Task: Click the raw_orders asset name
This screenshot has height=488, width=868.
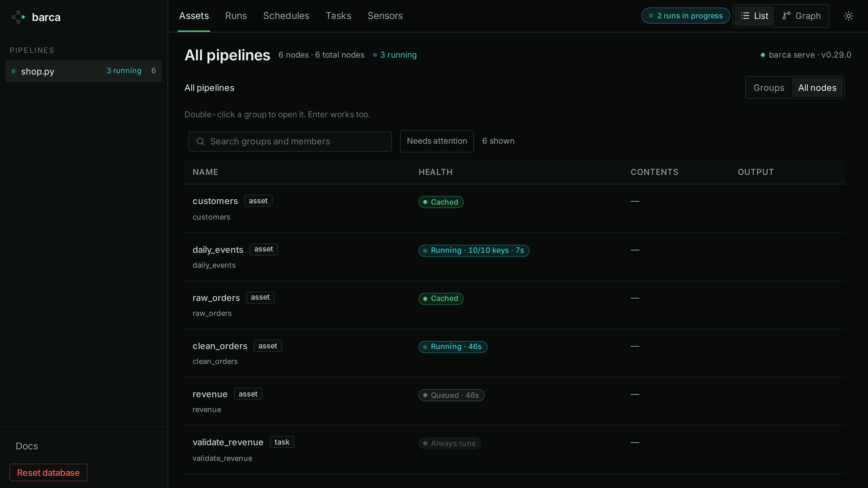Action: pos(216,298)
